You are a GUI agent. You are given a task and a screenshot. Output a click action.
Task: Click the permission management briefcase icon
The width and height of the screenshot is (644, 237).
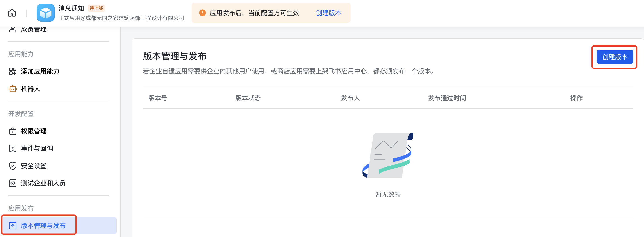click(13, 131)
